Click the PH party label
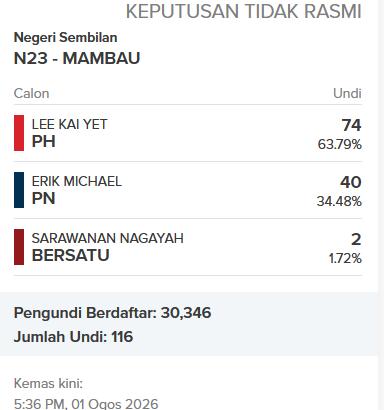 coord(43,141)
